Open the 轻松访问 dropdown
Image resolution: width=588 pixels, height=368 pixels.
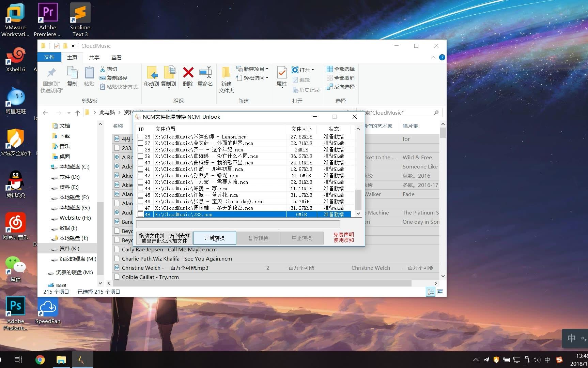(x=267, y=78)
